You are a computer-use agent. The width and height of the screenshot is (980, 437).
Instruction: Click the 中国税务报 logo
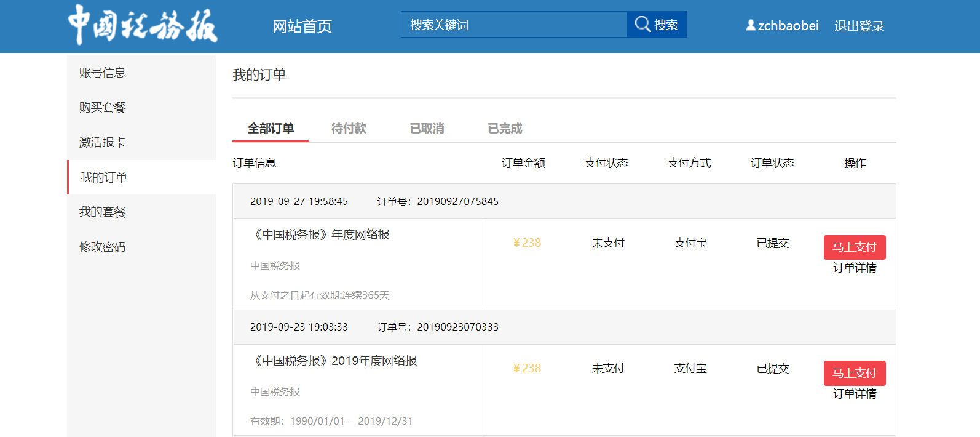[x=143, y=25]
